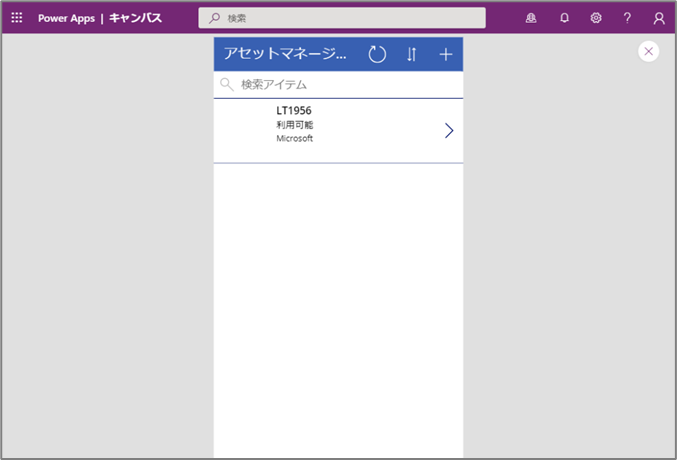Select the LT1956 item title
Image resolution: width=677 pixels, height=460 pixels.
pos(294,111)
